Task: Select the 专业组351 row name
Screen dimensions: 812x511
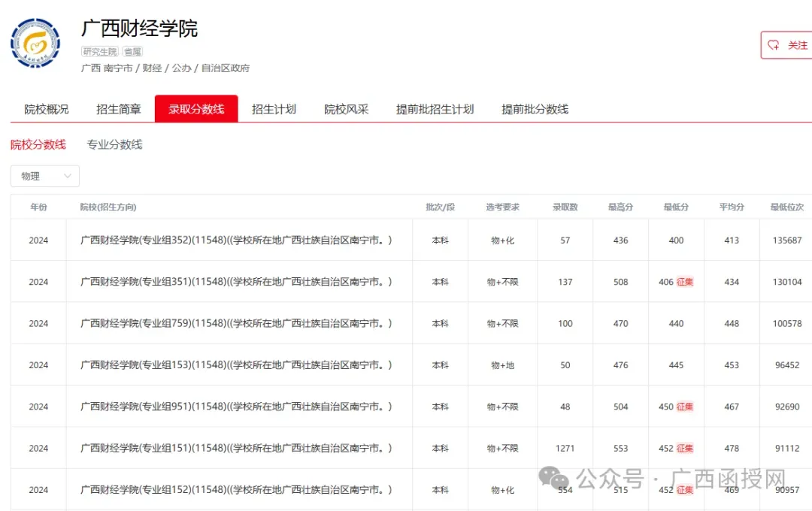Action: [236, 282]
